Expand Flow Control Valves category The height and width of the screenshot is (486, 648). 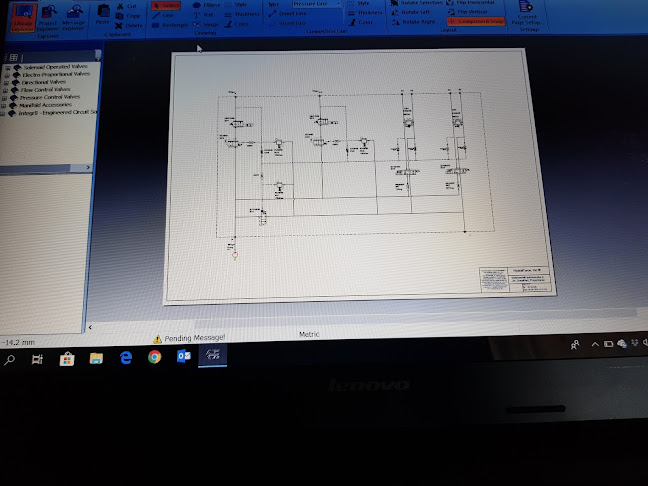pos(6,90)
